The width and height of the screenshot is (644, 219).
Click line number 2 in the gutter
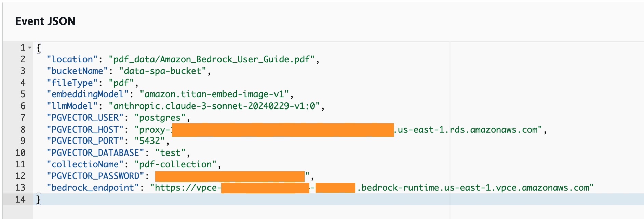click(x=23, y=59)
